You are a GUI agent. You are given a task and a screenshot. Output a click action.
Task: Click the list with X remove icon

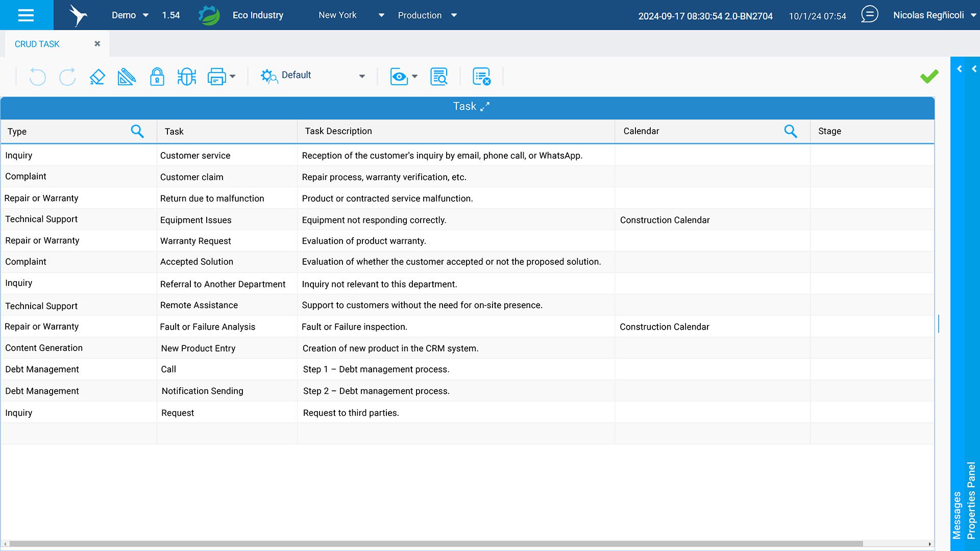coord(481,77)
